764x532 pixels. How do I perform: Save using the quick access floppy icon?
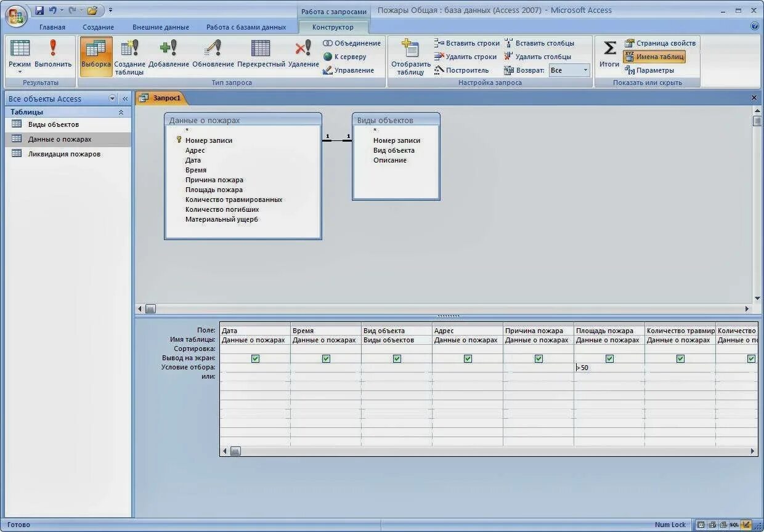(x=39, y=10)
